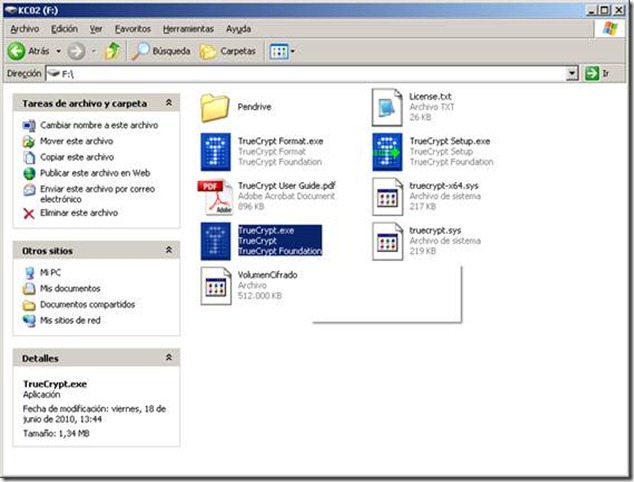Image resolution: width=634 pixels, height=482 pixels.
Task: Open the Ayuda menu
Action: [x=238, y=29]
